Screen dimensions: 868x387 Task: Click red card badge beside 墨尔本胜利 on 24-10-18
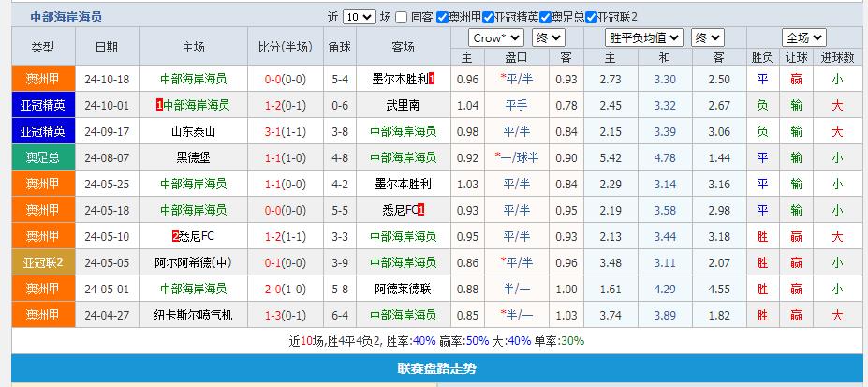432,79
